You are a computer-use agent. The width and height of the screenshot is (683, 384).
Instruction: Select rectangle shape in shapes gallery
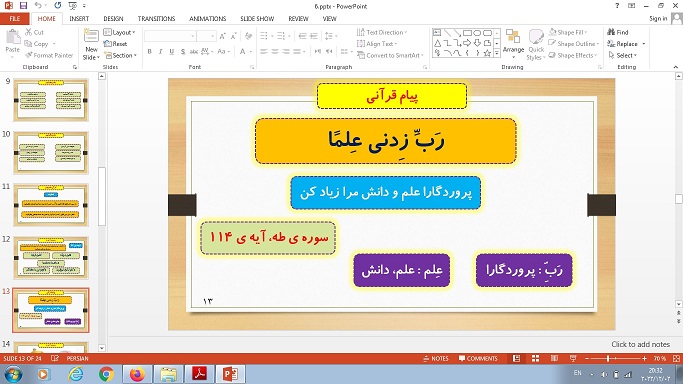click(x=467, y=33)
